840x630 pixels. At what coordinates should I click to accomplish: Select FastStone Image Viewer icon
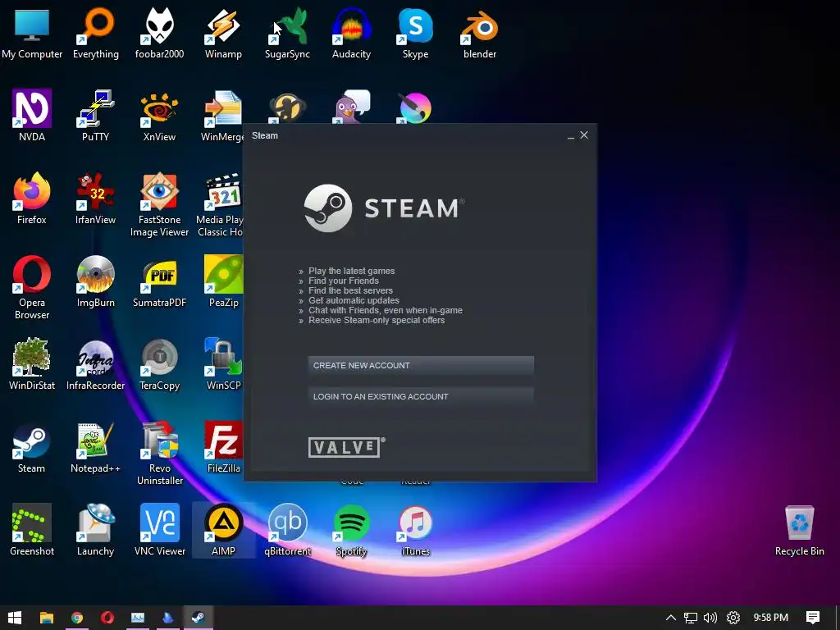click(160, 204)
